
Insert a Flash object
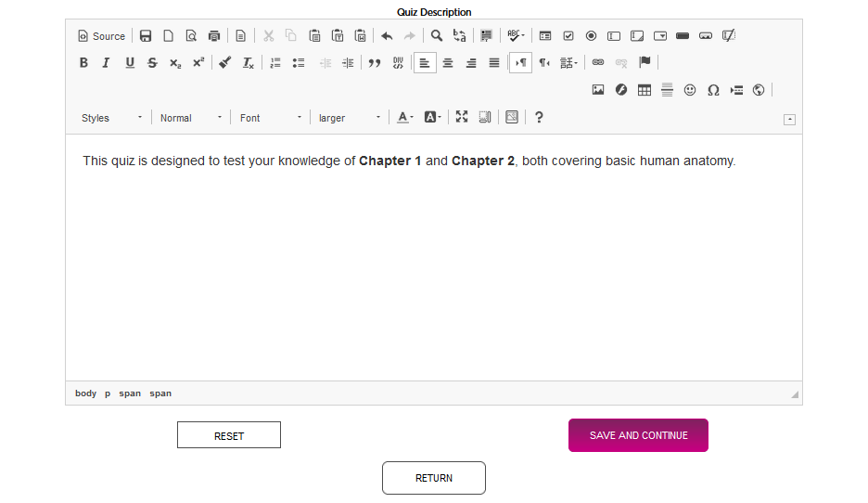[621, 90]
